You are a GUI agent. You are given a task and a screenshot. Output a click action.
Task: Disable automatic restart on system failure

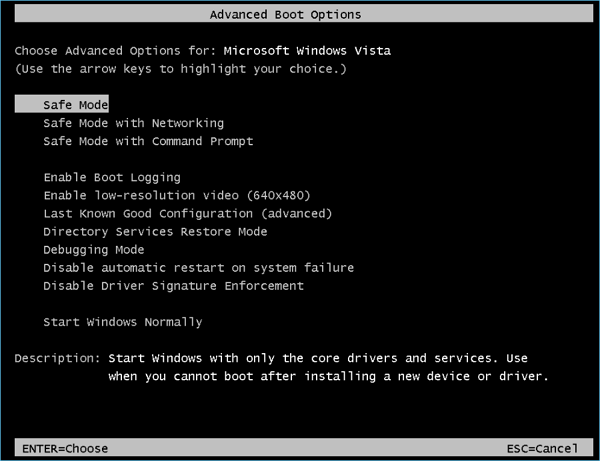click(198, 267)
